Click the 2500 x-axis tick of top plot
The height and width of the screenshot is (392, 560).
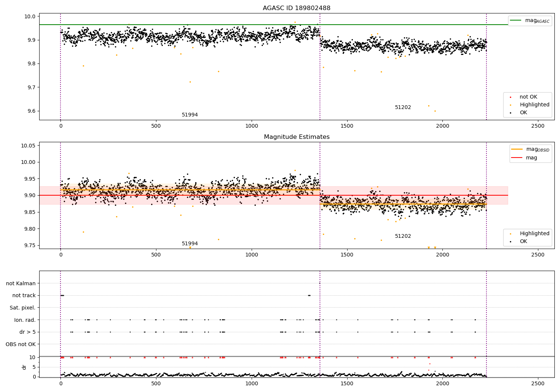coord(538,126)
